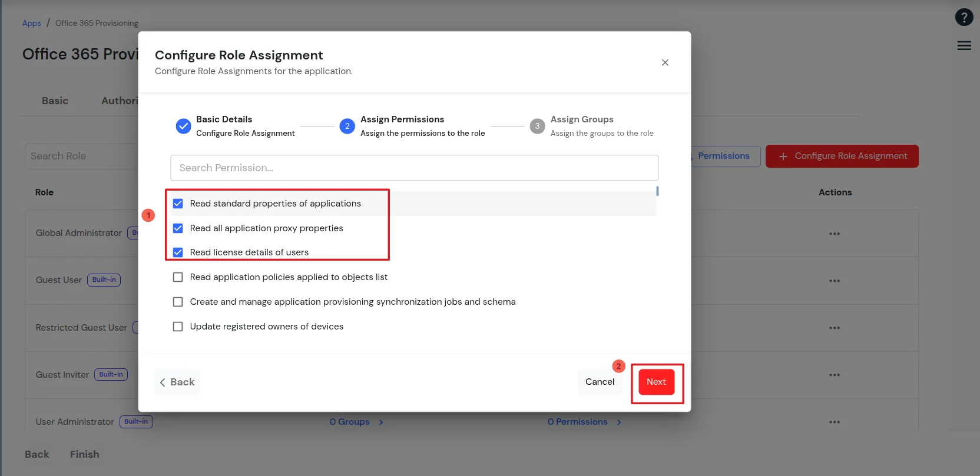The height and width of the screenshot is (476, 980).
Task: Open the hamburger menu icon
Action: 964,45
